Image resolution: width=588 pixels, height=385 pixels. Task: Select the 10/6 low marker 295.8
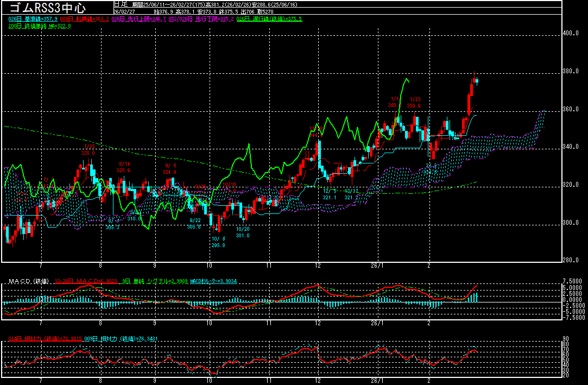pyautogui.click(x=217, y=242)
